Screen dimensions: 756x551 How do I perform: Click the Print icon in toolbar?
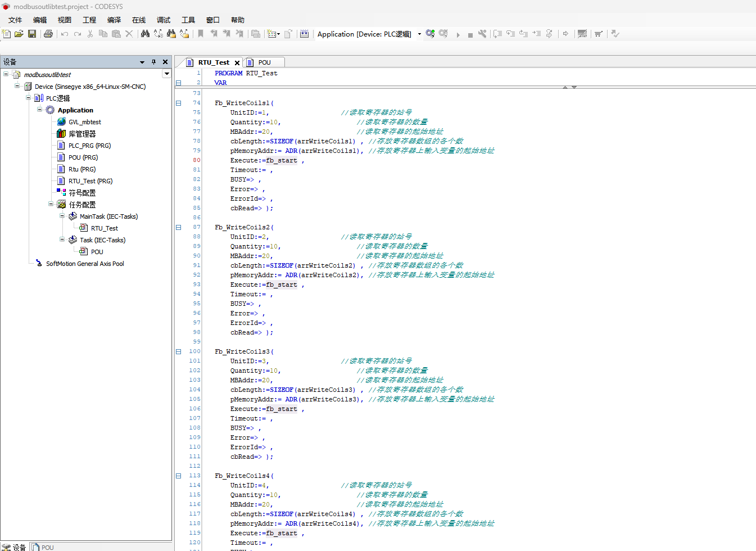(48, 34)
